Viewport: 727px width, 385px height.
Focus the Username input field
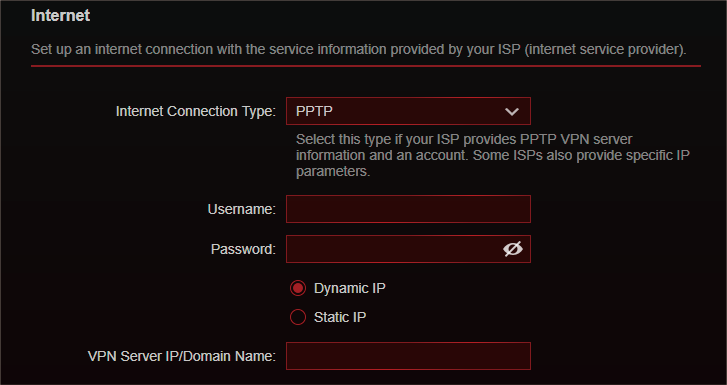pyautogui.click(x=408, y=209)
